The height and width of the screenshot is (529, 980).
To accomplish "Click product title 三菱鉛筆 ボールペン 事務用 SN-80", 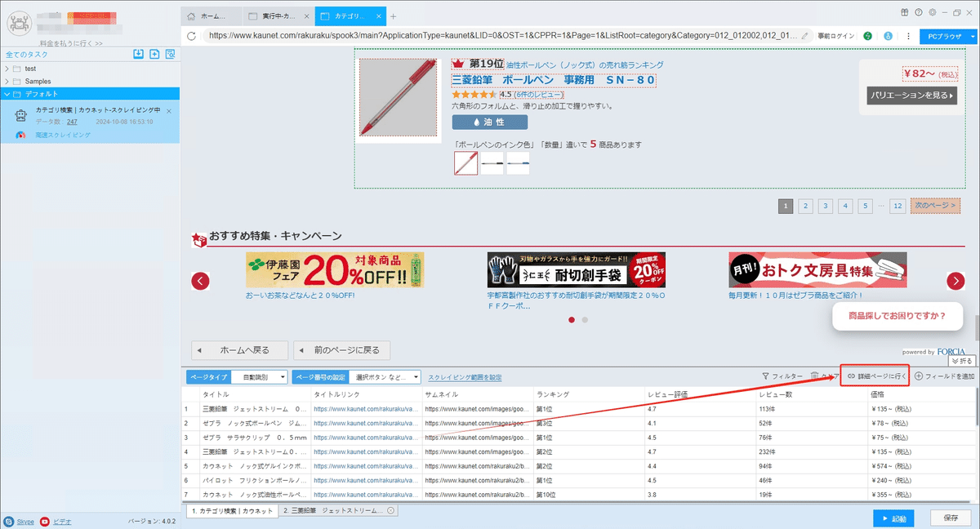I will point(554,80).
